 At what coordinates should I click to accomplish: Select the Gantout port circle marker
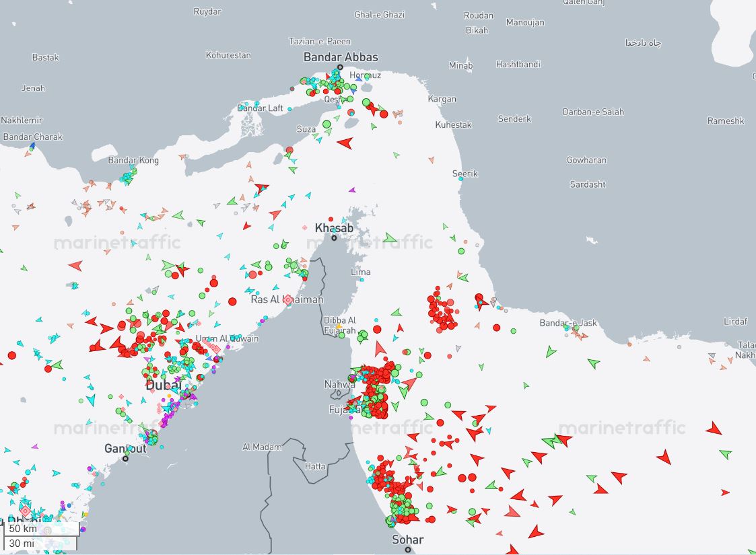click(x=125, y=458)
